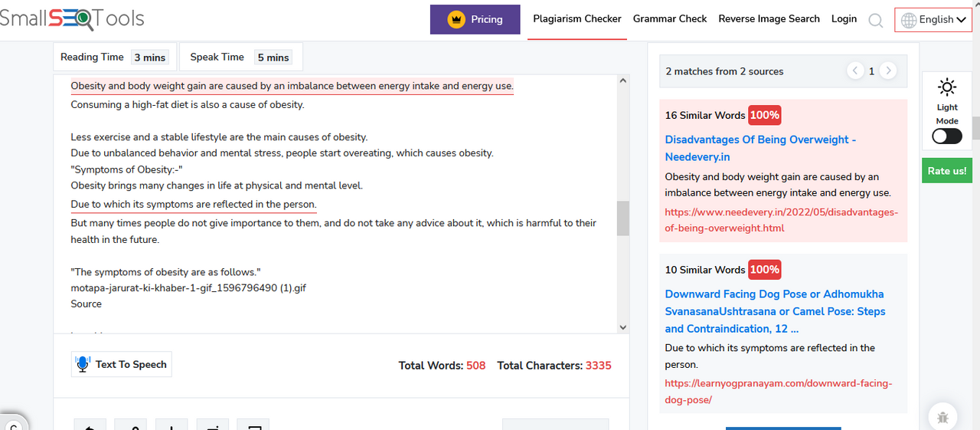Click the microphone Text To Speech icon
The width and height of the screenshot is (980, 430).
pos(83,365)
